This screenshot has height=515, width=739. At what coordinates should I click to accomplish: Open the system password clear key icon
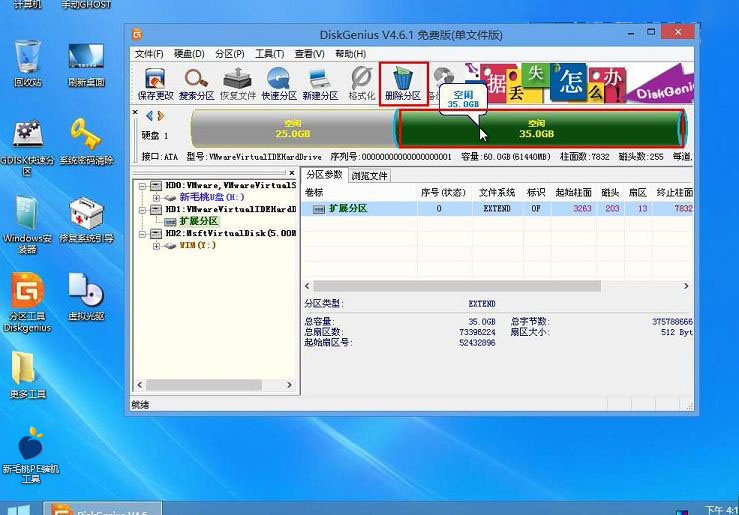coord(86,141)
